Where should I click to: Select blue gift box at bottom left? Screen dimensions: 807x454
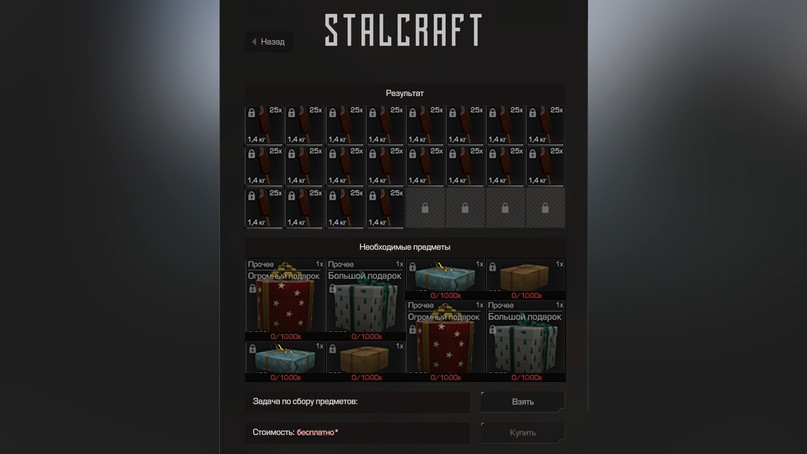[285, 361]
